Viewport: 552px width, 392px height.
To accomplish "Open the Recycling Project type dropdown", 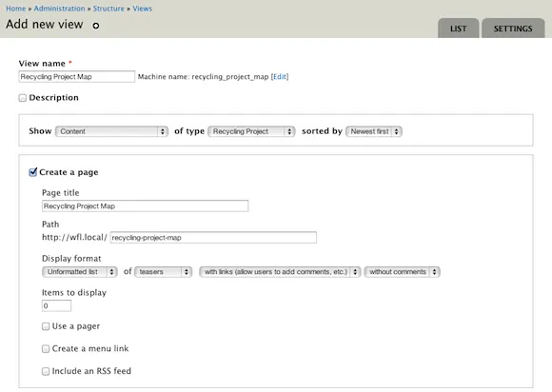I will coord(251,131).
